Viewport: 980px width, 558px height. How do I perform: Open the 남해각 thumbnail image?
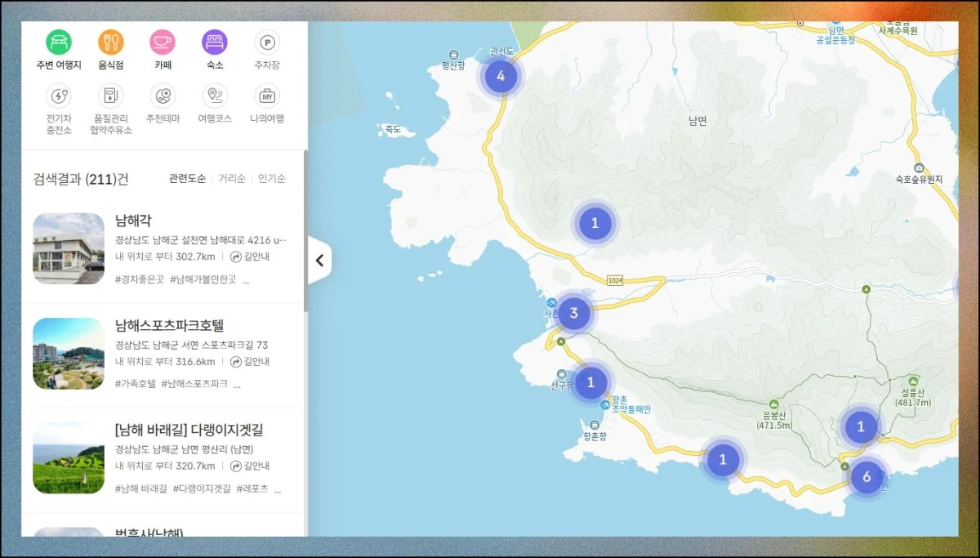pyautogui.click(x=69, y=248)
